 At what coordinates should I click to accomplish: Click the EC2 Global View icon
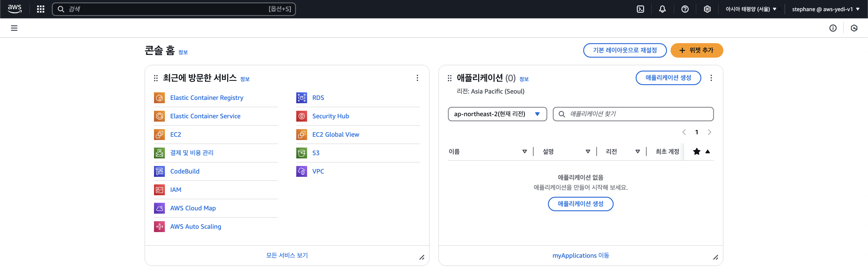pyautogui.click(x=302, y=135)
